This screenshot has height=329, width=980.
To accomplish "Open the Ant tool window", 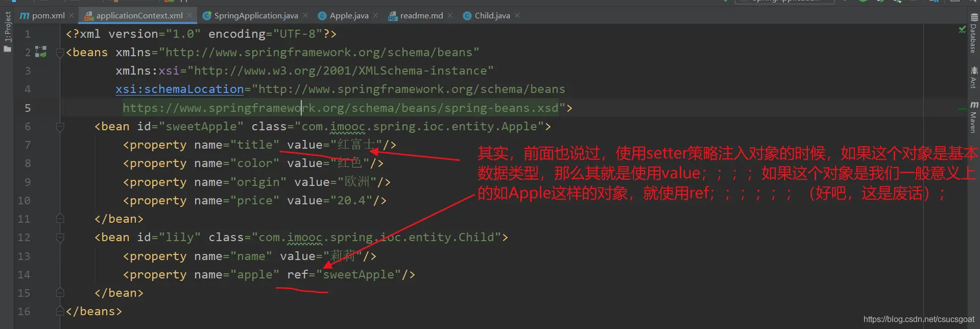I will pyautogui.click(x=973, y=78).
